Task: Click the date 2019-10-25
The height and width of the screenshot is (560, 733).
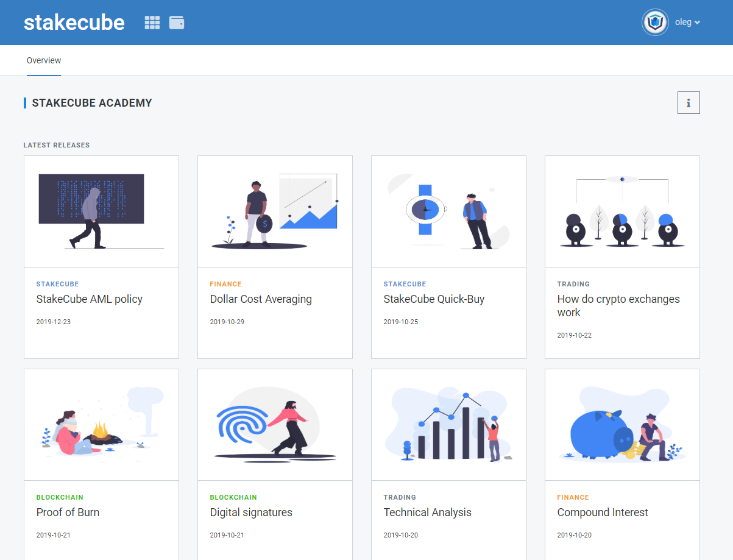Action: click(401, 322)
